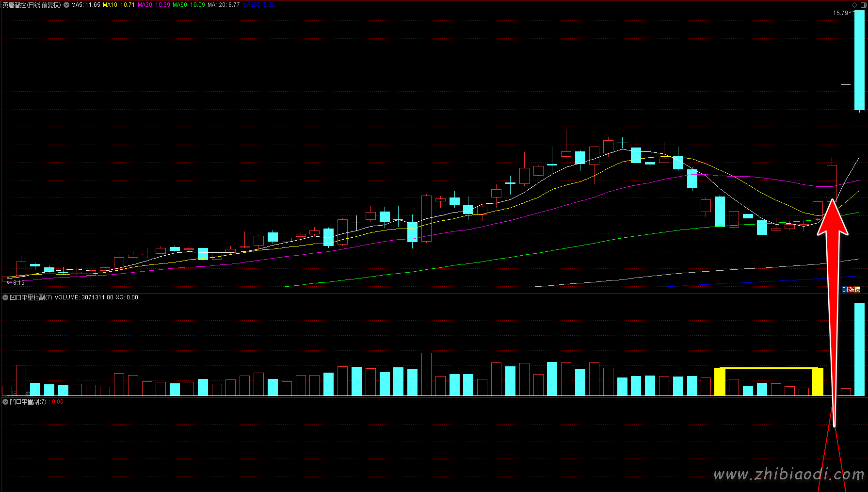This screenshot has height=492, width=868.
Task: Click the green MA60 label
Action: [x=189, y=5]
